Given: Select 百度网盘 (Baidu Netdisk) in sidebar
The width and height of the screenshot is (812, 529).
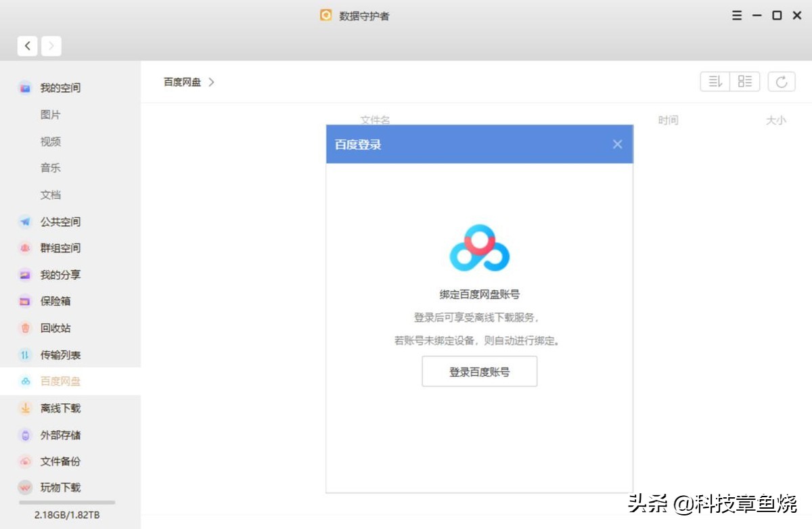Looking at the screenshot, I should click(x=61, y=381).
